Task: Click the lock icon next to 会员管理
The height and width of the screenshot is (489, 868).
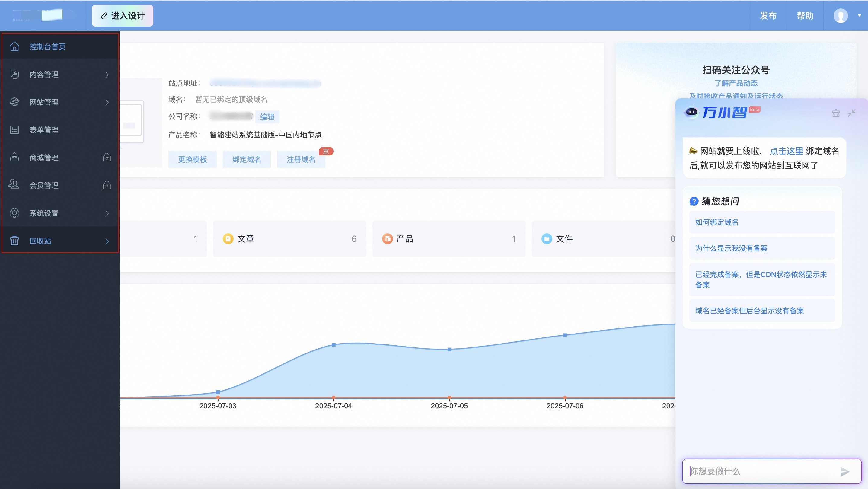Action: [x=107, y=185]
